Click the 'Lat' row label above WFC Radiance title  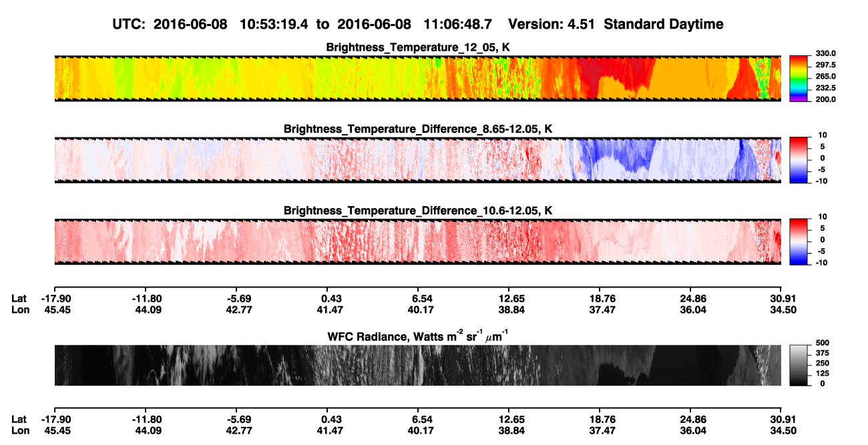pyautogui.click(x=19, y=298)
